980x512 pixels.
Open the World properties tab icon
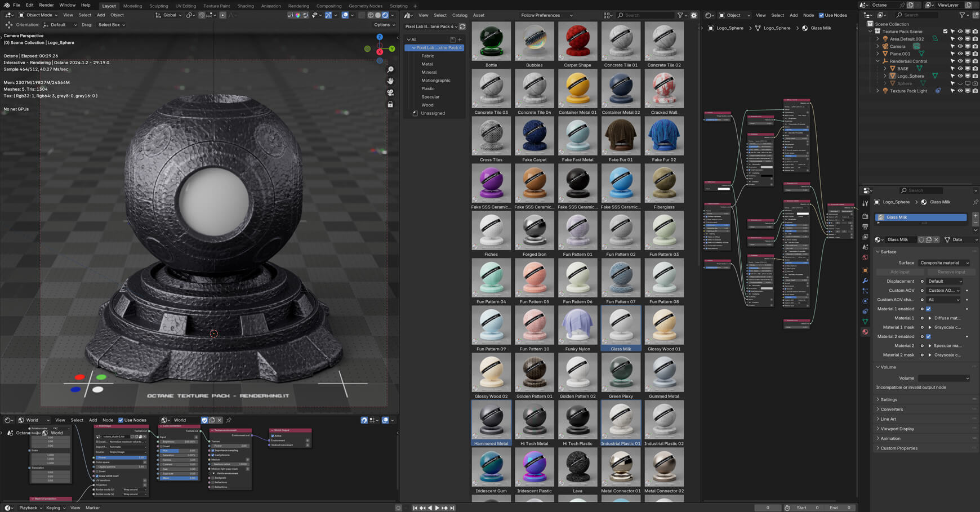pyautogui.click(x=865, y=257)
